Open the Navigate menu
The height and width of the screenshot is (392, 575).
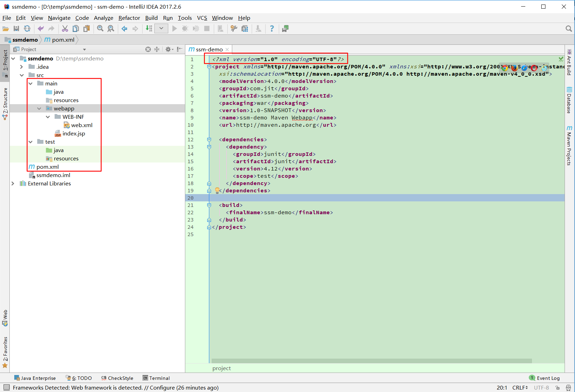click(59, 18)
